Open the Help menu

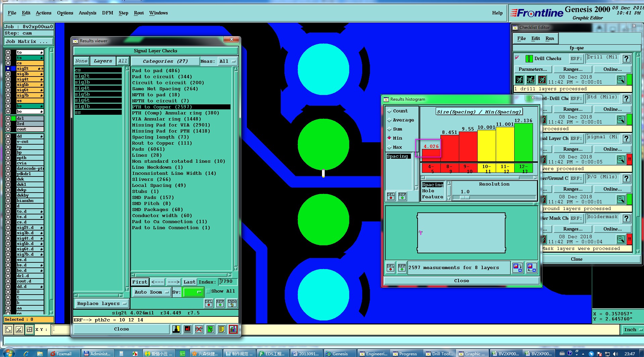pos(497,13)
